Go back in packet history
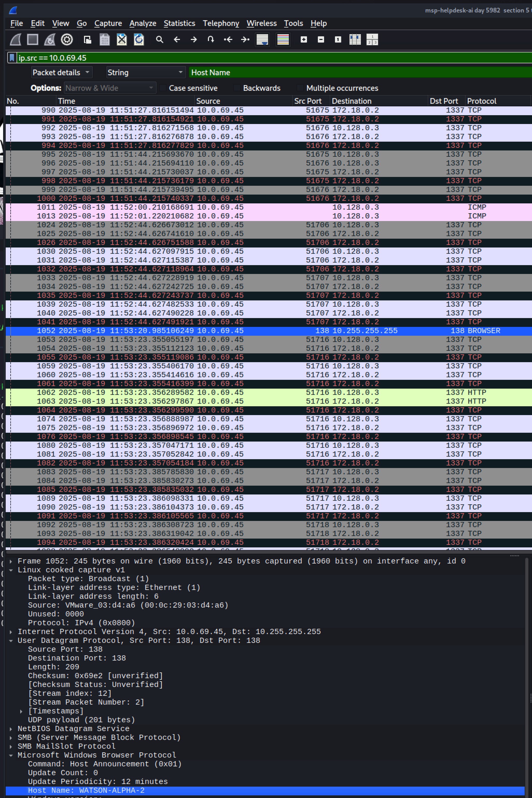This screenshot has width=532, height=798. [177, 40]
